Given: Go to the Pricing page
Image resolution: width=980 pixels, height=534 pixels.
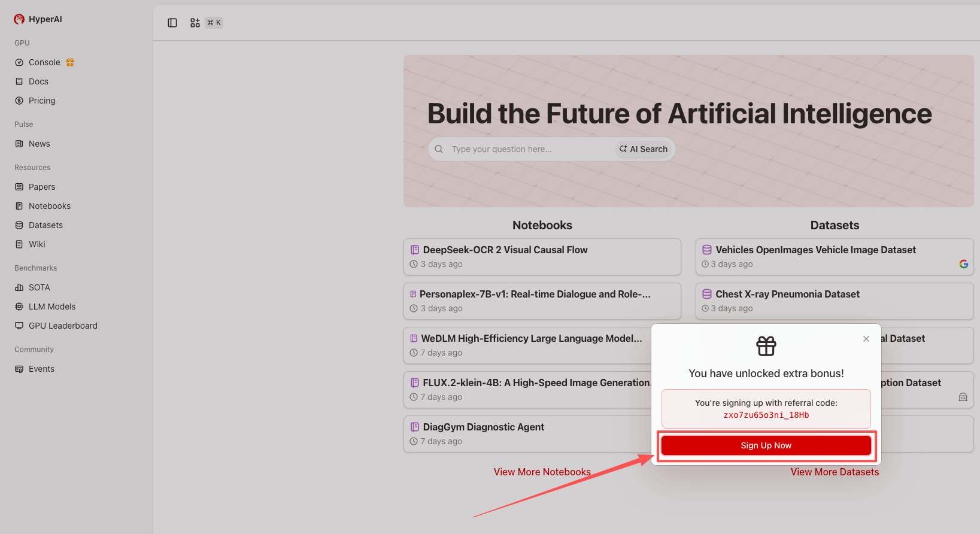Looking at the screenshot, I should pos(42,101).
